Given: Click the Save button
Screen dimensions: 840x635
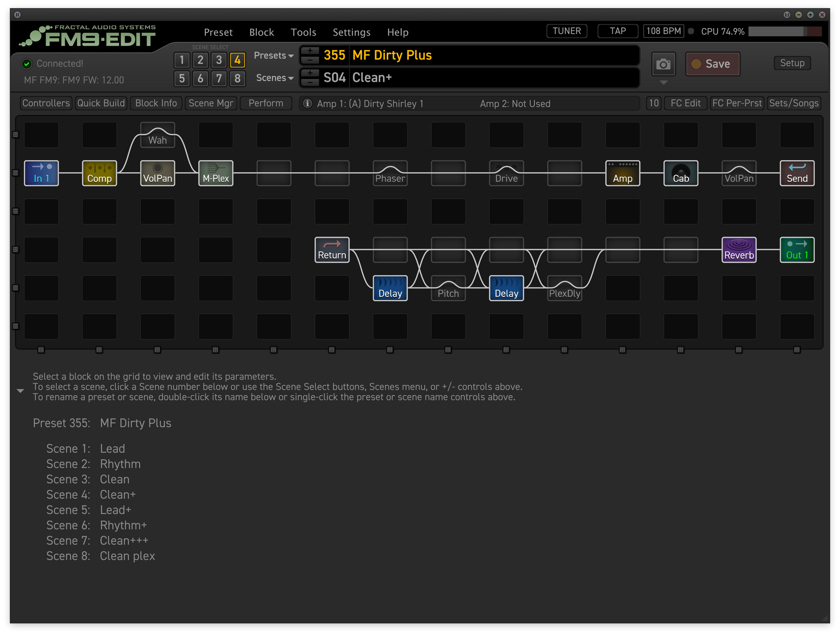Looking at the screenshot, I should click(713, 64).
